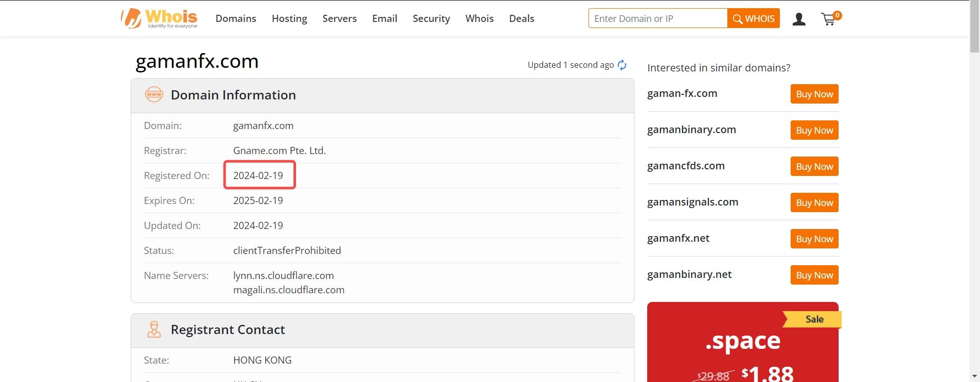Buy Now for gamancfds.com
The image size is (980, 382).
[814, 166]
